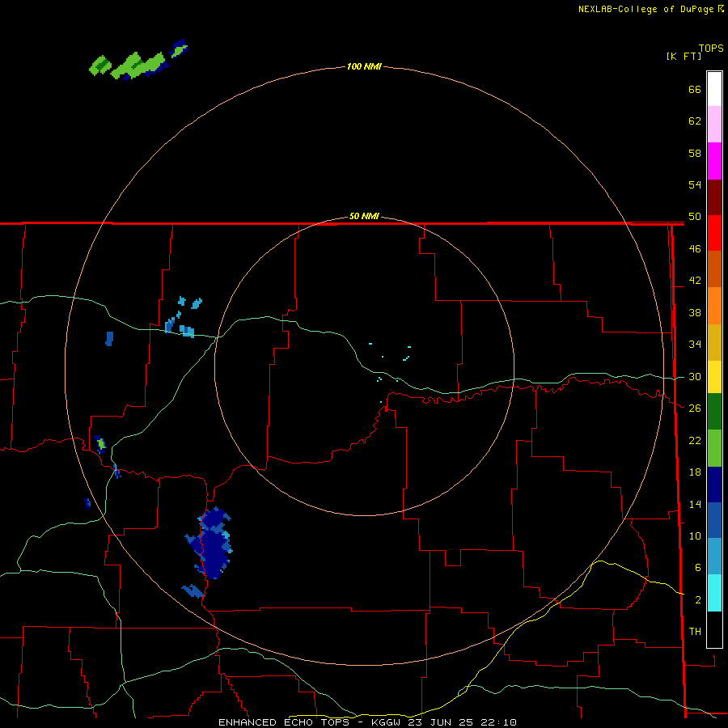Click the 18 legend value
This screenshot has height=728, width=728.
[x=695, y=472]
